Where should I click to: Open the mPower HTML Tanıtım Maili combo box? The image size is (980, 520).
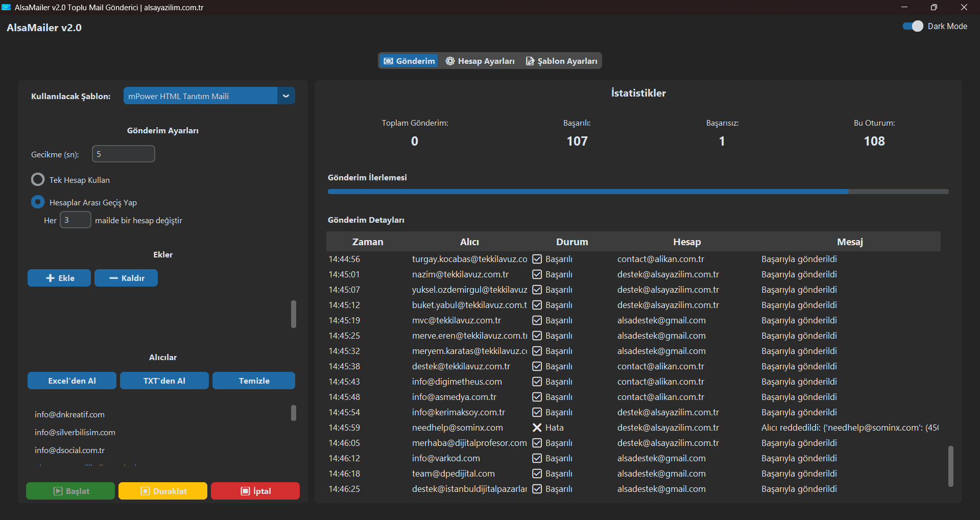200,96
